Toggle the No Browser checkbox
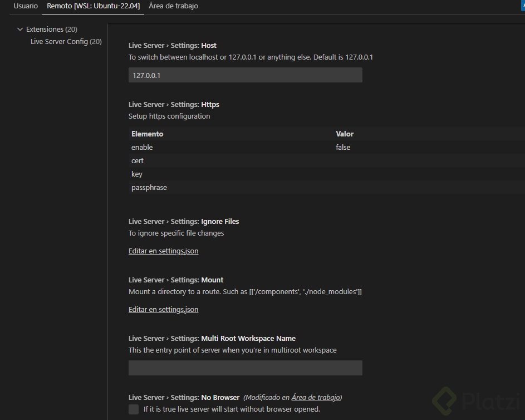The height and width of the screenshot is (420, 525). coord(134,409)
